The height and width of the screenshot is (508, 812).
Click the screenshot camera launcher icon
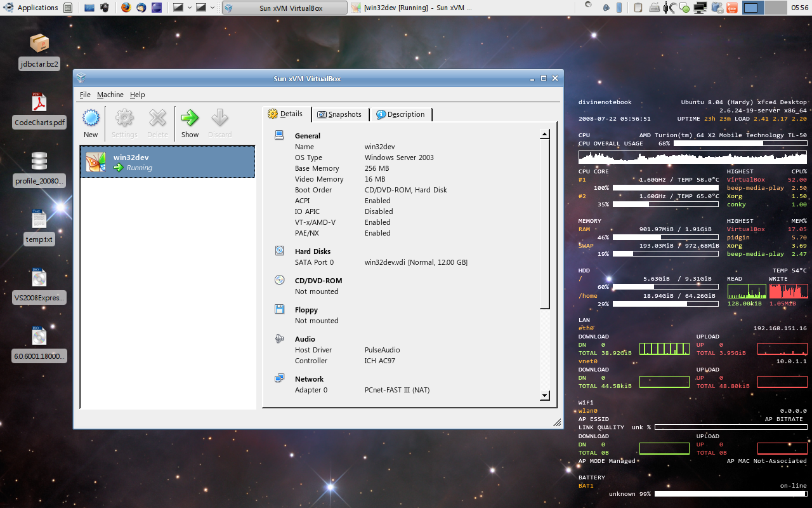pyautogui.click(x=105, y=8)
